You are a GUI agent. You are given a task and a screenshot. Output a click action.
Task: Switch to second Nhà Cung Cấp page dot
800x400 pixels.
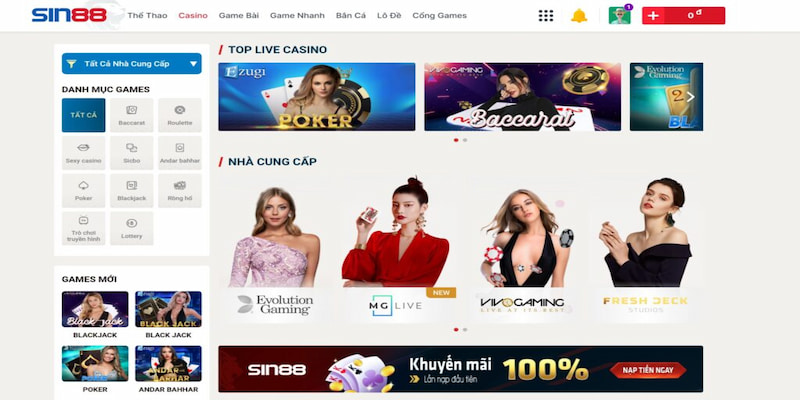click(465, 330)
